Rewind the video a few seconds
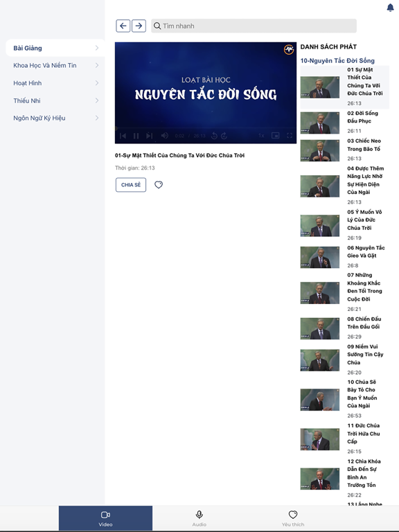Viewport: 399px width, 532px height. coord(214,136)
